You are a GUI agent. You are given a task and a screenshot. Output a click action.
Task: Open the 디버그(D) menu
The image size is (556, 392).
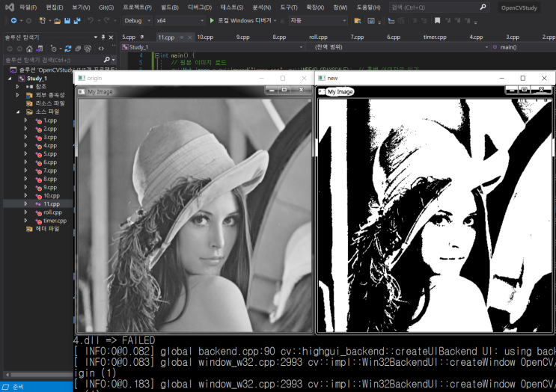(x=200, y=7)
